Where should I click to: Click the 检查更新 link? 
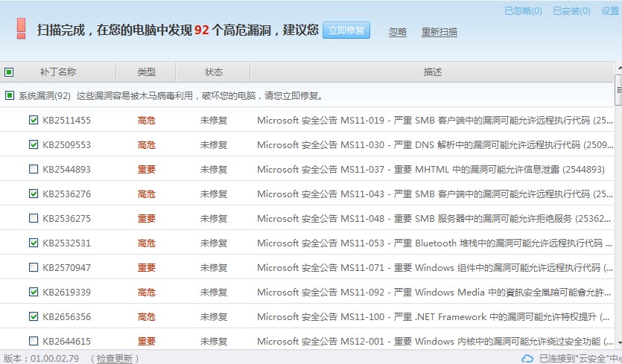(x=115, y=359)
